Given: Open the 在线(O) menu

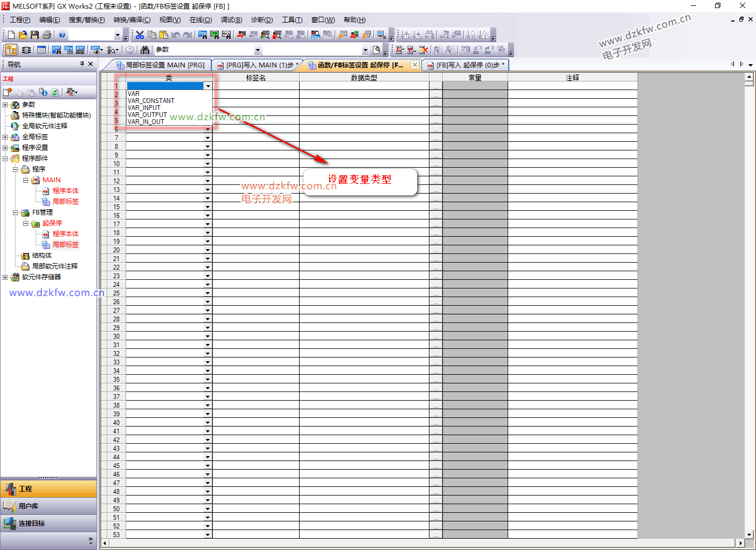Looking at the screenshot, I should tap(200, 20).
